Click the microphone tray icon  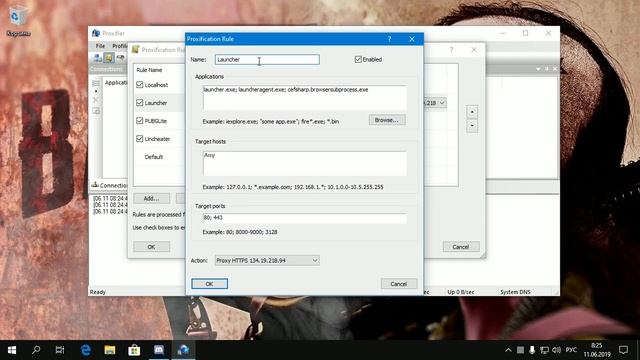pyautogui.click(x=532, y=350)
